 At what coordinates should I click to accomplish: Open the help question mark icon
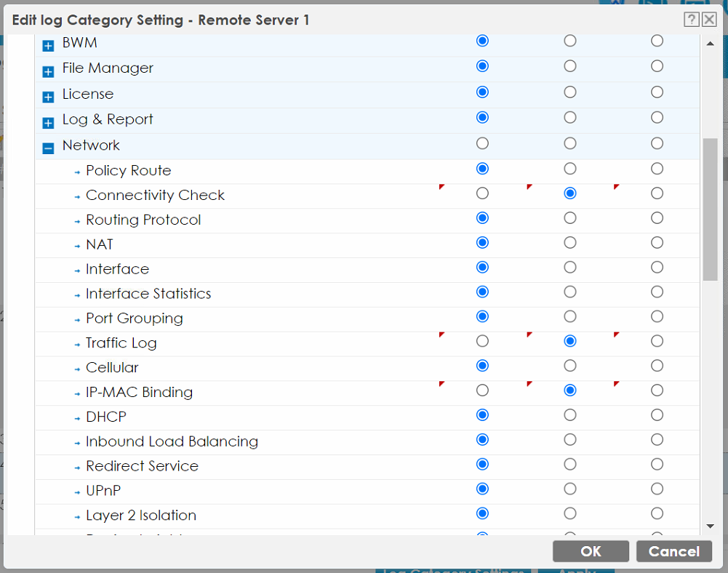(692, 20)
